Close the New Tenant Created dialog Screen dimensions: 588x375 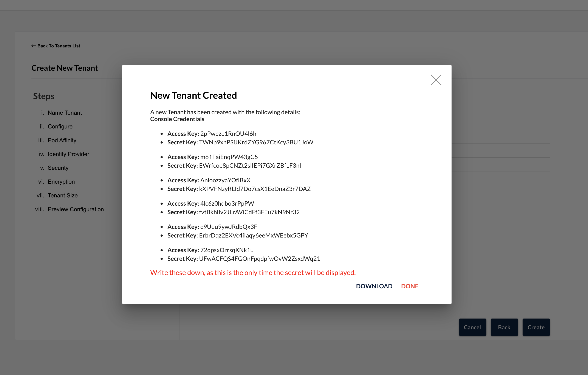pyautogui.click(x=436, y=80)
